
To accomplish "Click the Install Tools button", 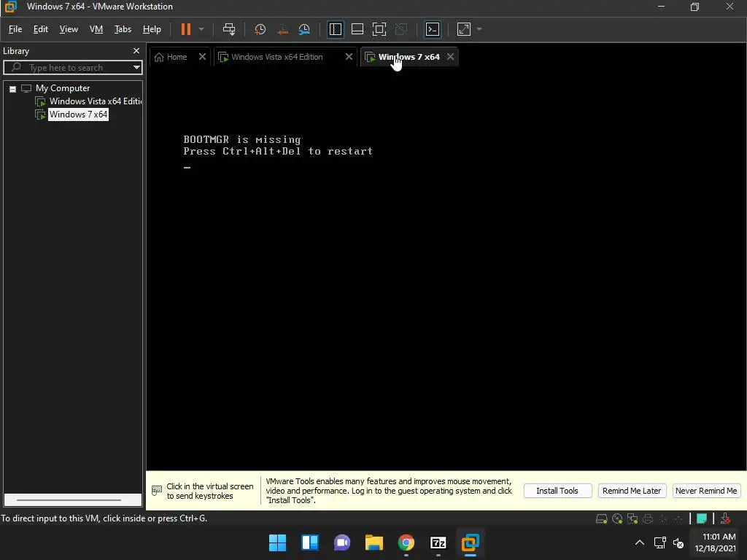I will point(557,491).
